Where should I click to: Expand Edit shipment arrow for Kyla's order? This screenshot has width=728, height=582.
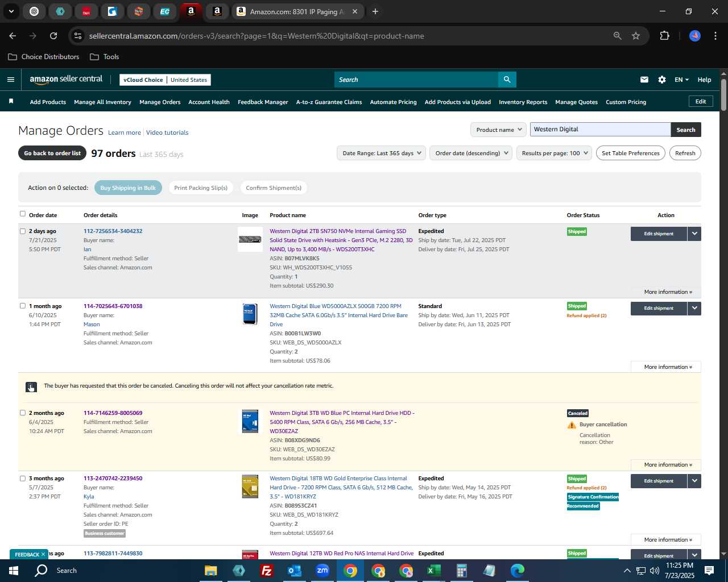tap(694, 481)
